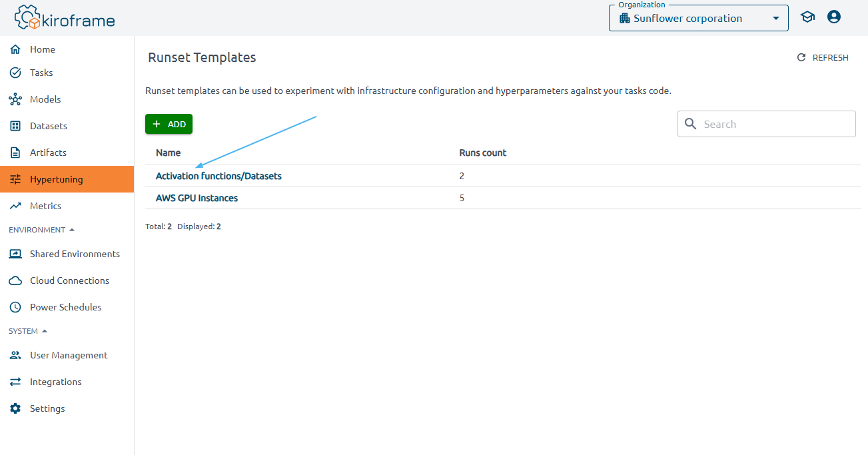This screenshot has width=868, height=455.
Task: Click the Home icon in sidebar
Action: point(15,49)
